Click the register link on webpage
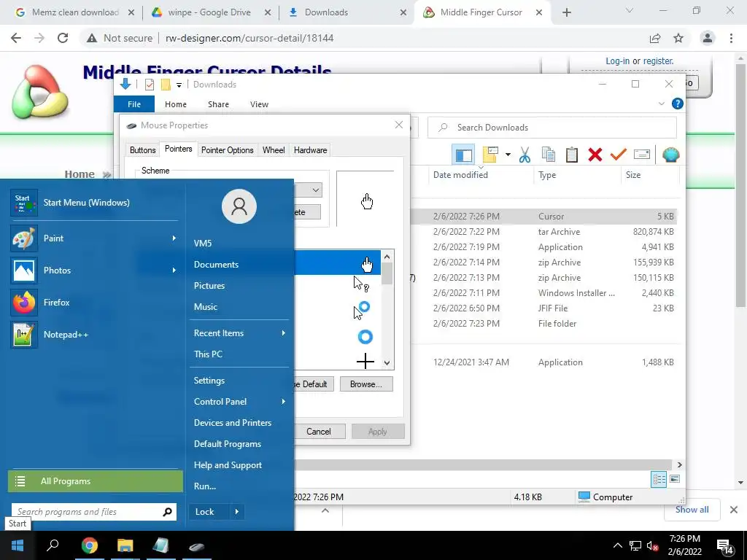This screenshot has width=747, height=560. click(659, 61)
